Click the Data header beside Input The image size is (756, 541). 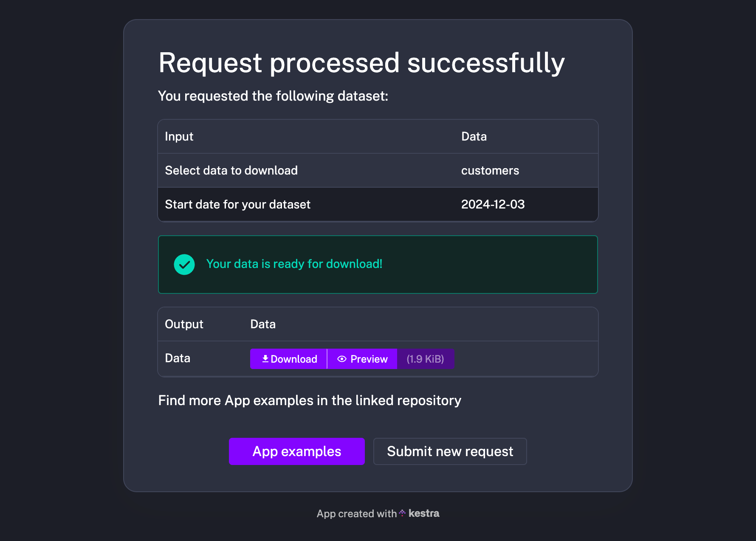pyautogui.click(x=474, y=136)
